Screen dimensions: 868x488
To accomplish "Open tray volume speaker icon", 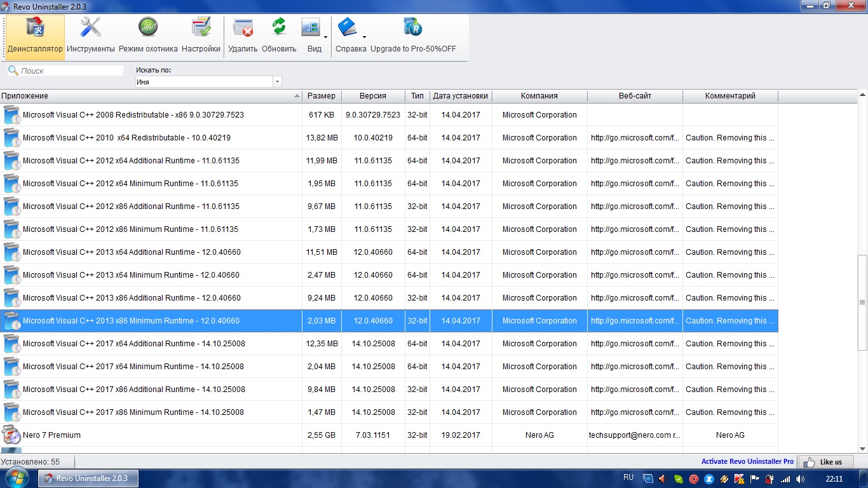I will point(800,479).
